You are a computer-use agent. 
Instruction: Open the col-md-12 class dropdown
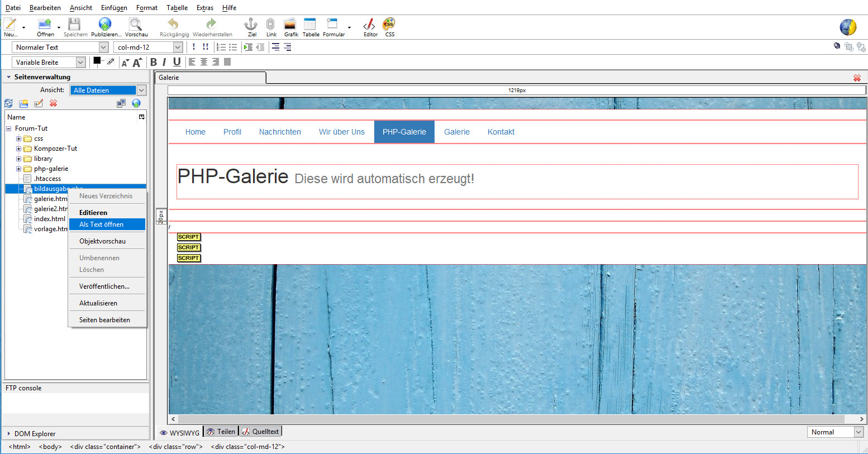click(148, 47)
